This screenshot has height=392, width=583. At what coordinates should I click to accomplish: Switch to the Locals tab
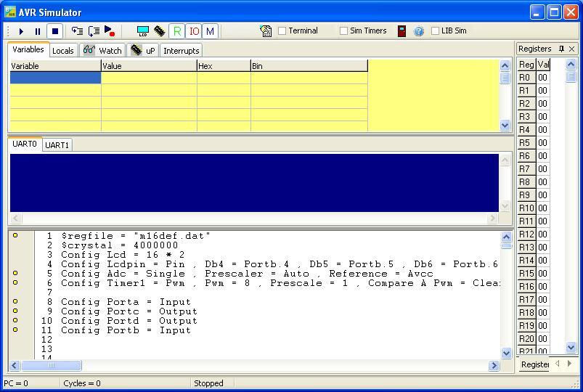(63, 51)
